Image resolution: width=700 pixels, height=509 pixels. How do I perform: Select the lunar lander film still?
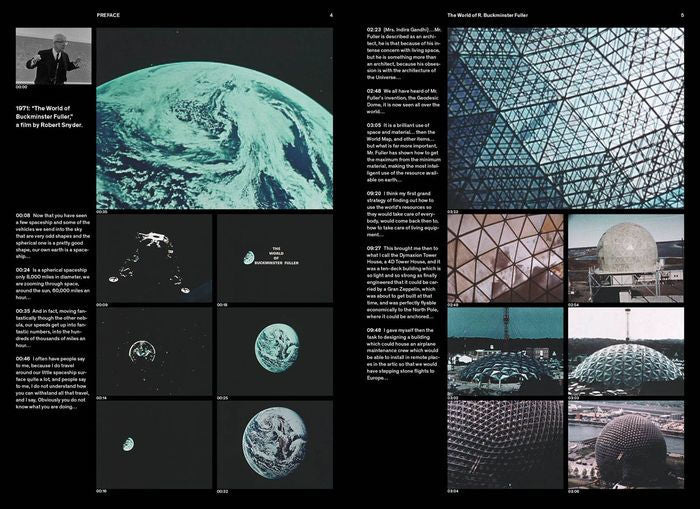(154, 259)
